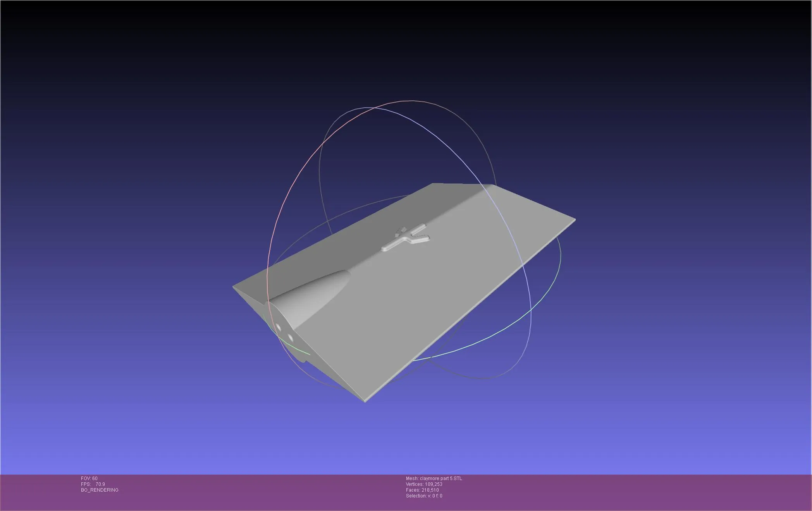This screenshot has width=812, height=511.
Task: Click the FOV: 60 readout
Action: pos(89,478)
